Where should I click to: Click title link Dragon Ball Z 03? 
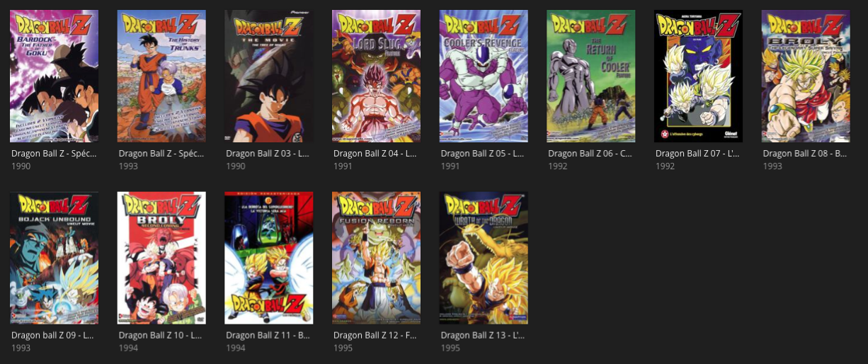point(269,153)
